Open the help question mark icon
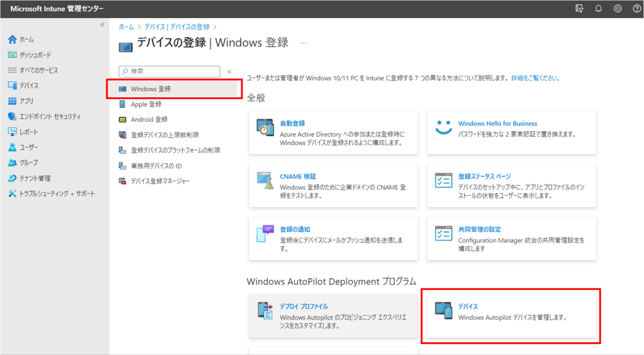Viewport: 644px width, 355px height. point(636,9)
